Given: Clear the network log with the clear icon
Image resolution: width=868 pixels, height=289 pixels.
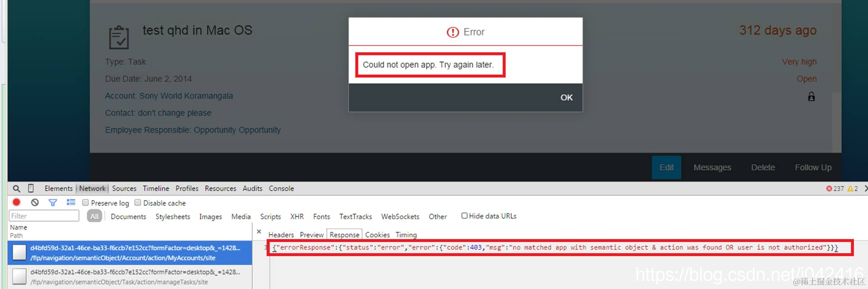Looking at the screenshot, I should click(35, 203).
